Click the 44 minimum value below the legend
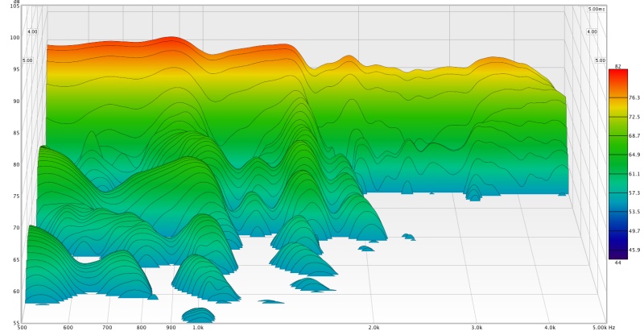 (617, 263)
